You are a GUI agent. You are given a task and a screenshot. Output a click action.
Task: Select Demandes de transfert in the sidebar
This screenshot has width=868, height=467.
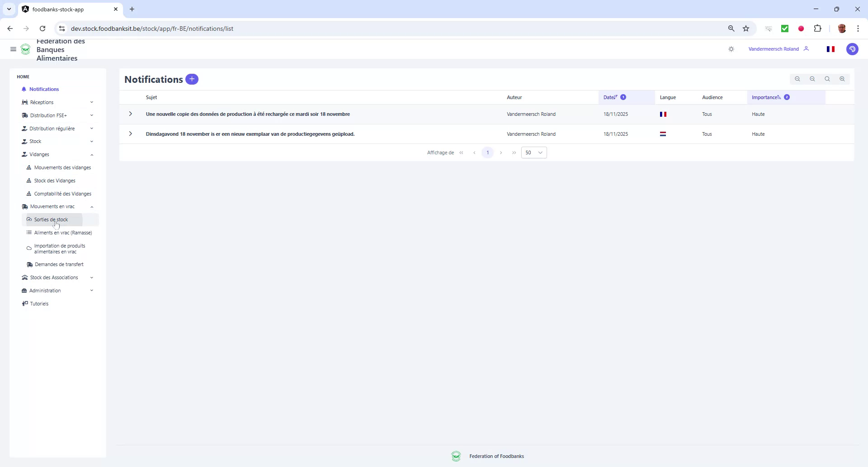coord(59,264)
